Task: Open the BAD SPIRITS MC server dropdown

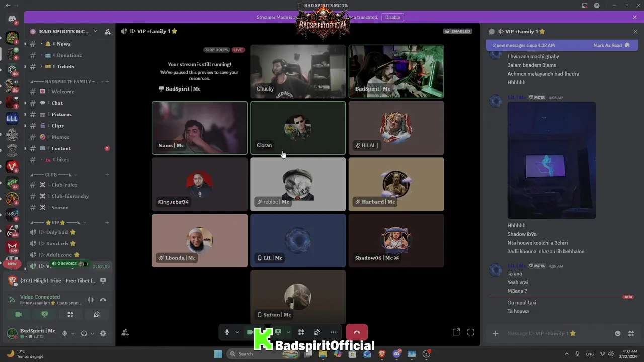Action: click(x=67, y=31)
